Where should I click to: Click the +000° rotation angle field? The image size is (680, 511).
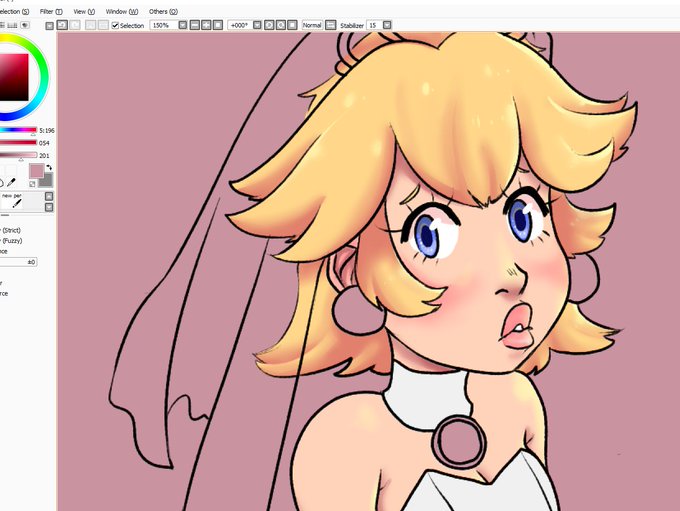pos(239,25)
